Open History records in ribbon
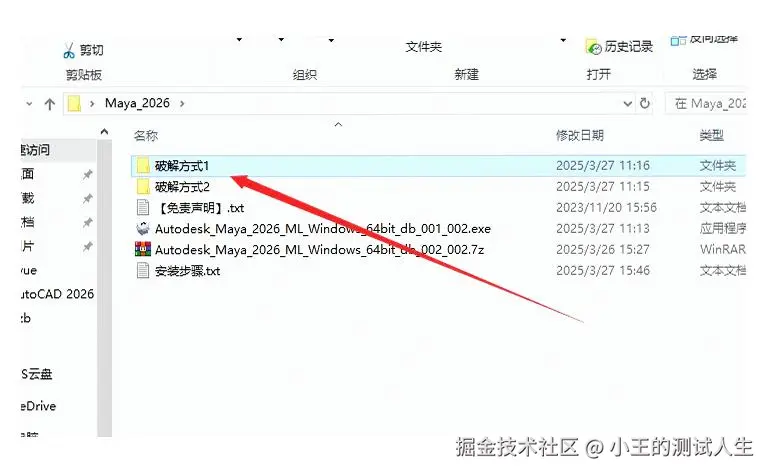Viewport: 768px width, 473px height. point(620,47)
